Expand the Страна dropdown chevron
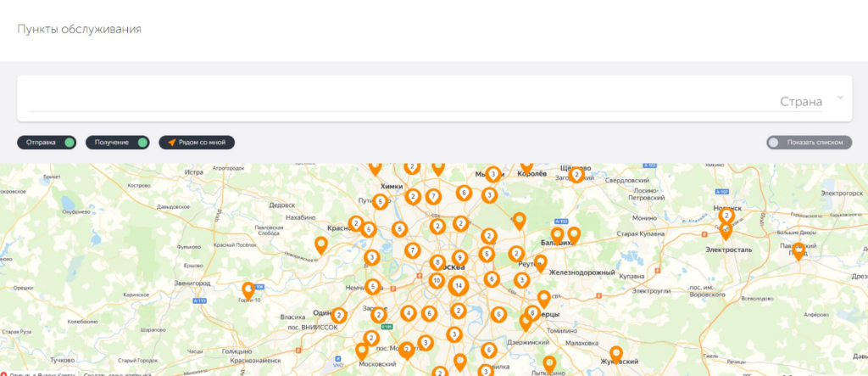Viewport: 868px width, 376px height. [840, 98]
